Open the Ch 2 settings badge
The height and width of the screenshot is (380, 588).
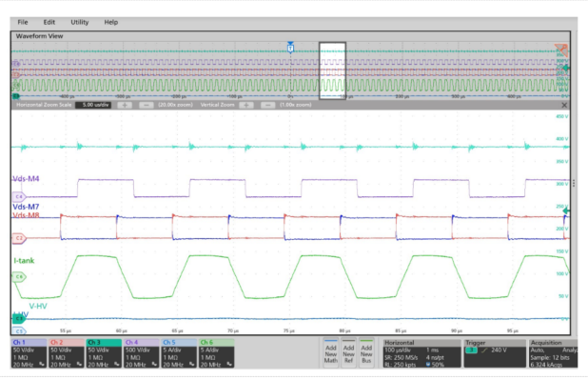coord(67,353)
